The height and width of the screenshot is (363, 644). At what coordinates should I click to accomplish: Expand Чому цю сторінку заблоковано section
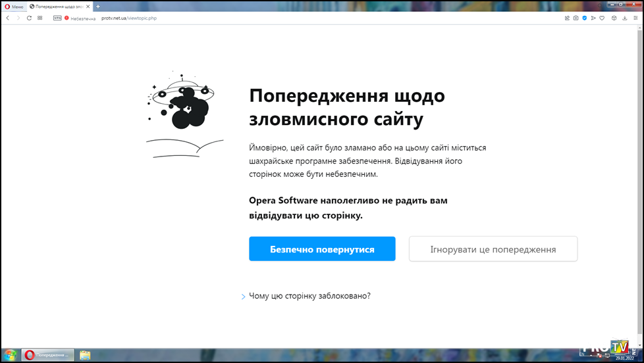point(309,296)
